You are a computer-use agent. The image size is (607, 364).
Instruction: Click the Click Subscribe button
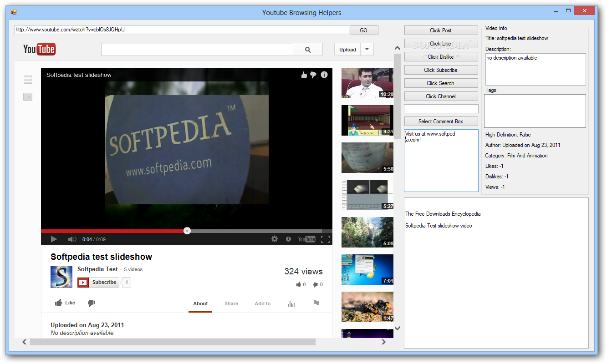[x=441, y=70]
